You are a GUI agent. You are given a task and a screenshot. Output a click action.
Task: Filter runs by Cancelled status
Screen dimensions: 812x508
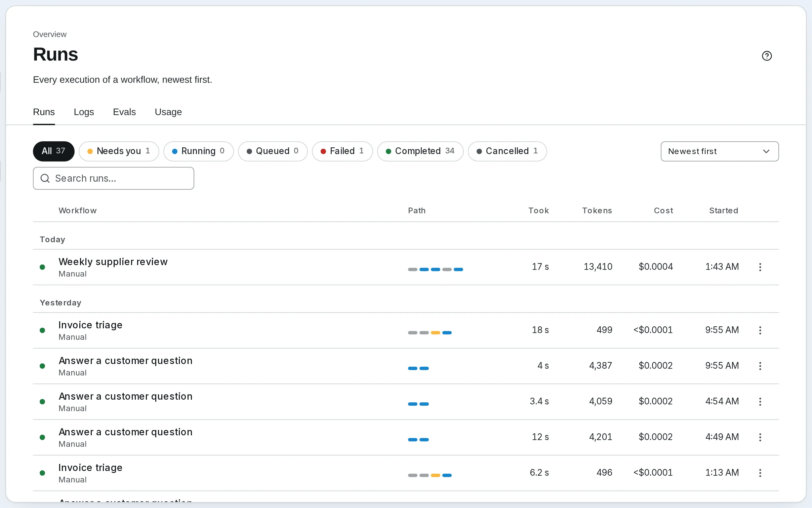point(507,151)
